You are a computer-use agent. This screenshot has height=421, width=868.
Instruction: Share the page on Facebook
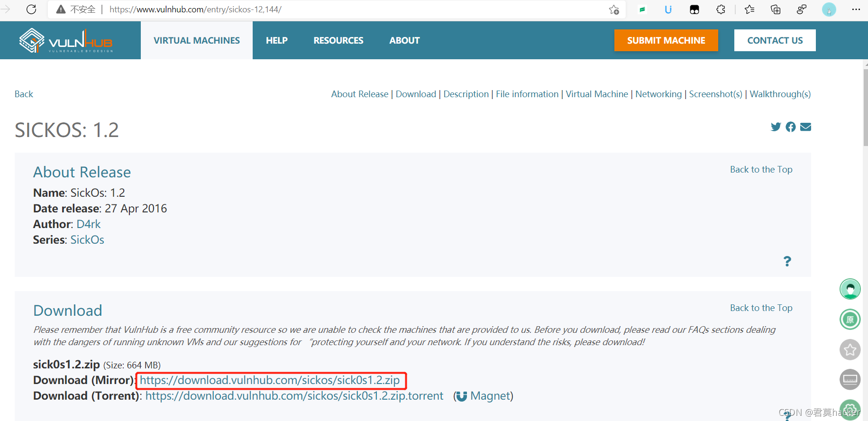point(791,127)
